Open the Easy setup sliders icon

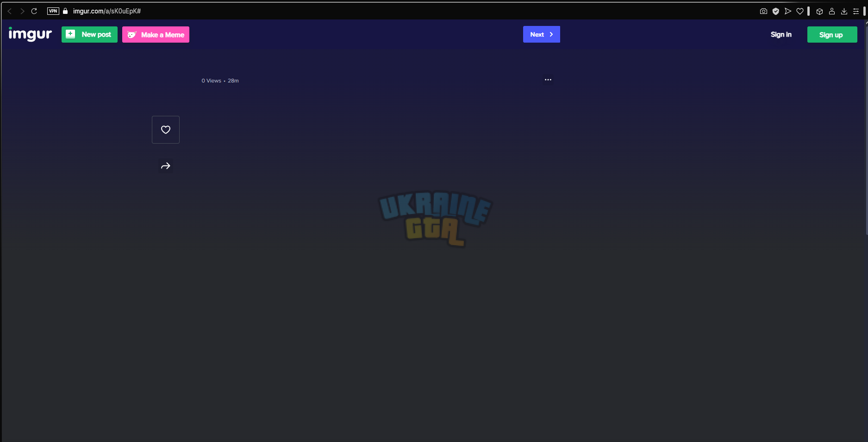coord(856,11)
